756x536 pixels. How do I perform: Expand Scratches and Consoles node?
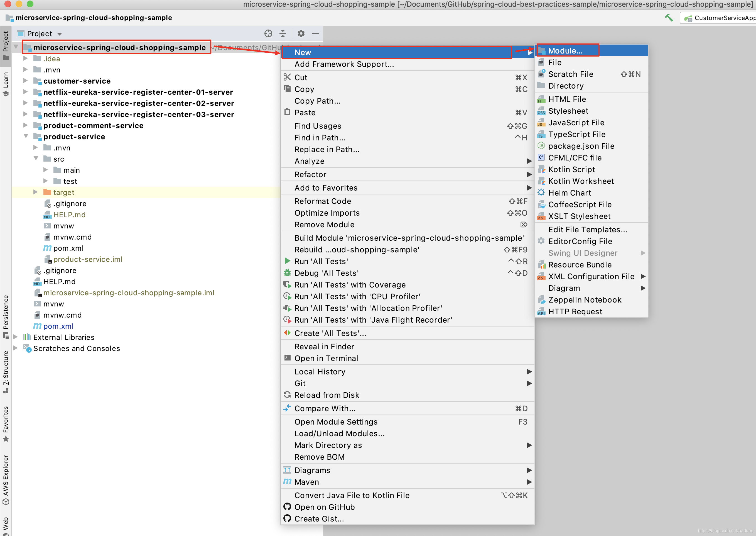pyautogui.click(x=16, y=348)
